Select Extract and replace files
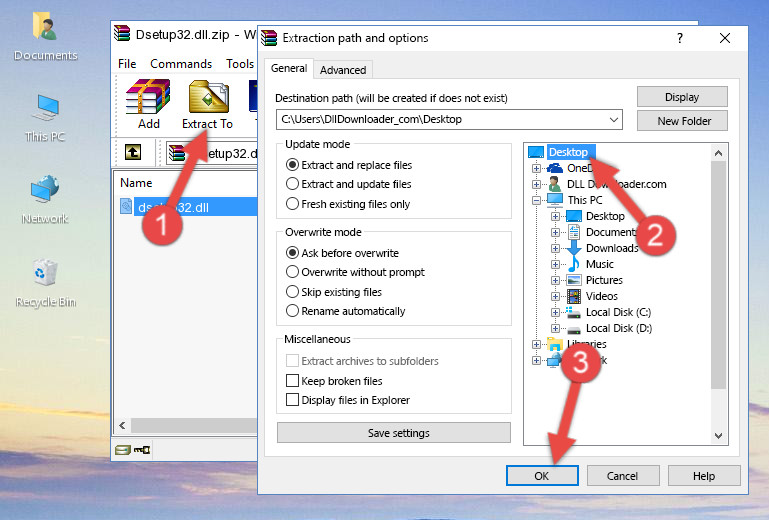This screenshot has height=520, width=769. (349, 165)
